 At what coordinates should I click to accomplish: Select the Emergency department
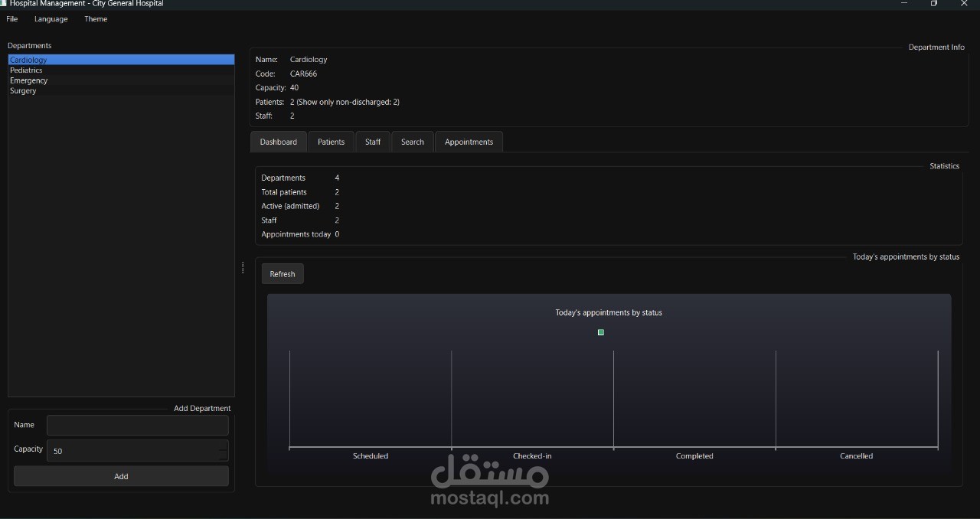[121, 80]
